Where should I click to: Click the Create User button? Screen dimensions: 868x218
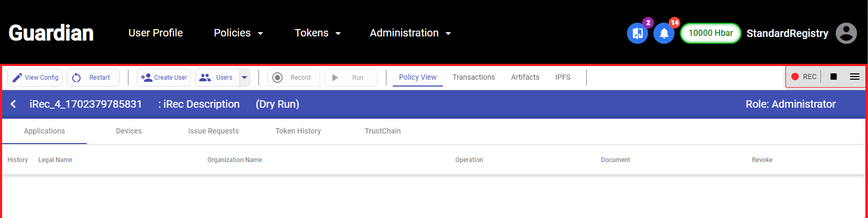[164, 78]
